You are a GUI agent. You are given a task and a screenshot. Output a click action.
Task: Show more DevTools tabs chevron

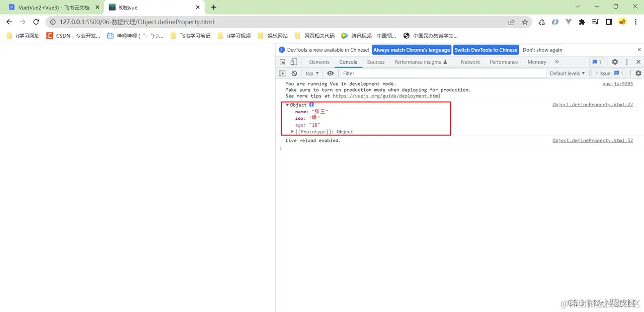(x=557, y=62)
